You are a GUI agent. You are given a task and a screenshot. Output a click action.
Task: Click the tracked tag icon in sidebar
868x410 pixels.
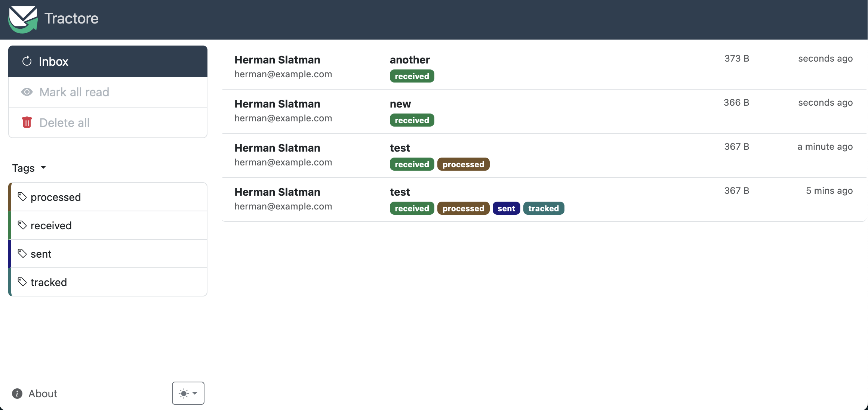pos(22,282)
